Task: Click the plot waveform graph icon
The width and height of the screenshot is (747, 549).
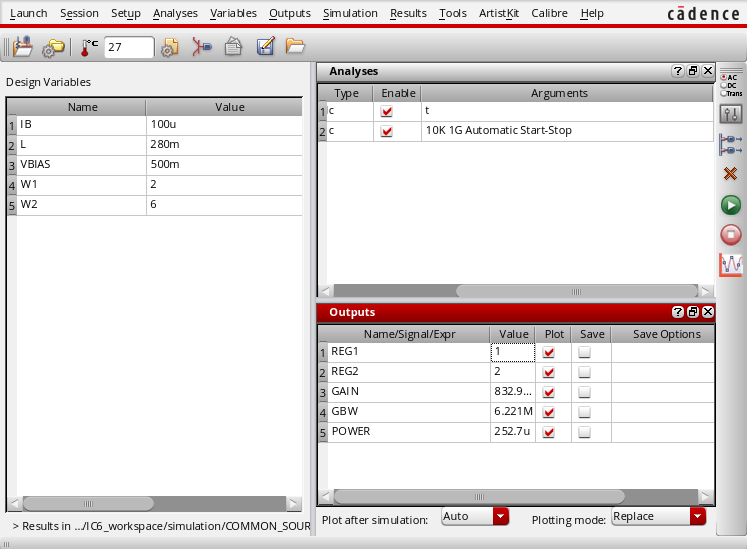Action: 731,265
